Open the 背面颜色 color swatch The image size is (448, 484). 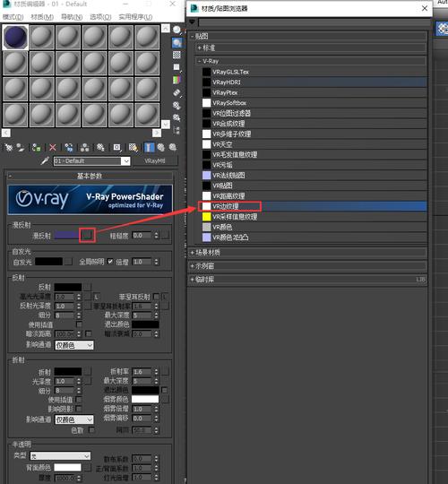tap(68, 467)
